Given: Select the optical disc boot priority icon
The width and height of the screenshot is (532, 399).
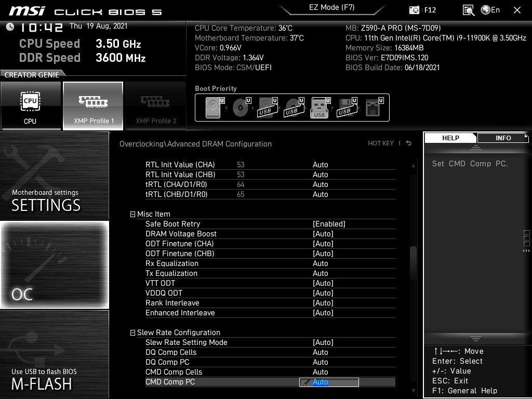Looking at the screenshot, I should [241, 108].
